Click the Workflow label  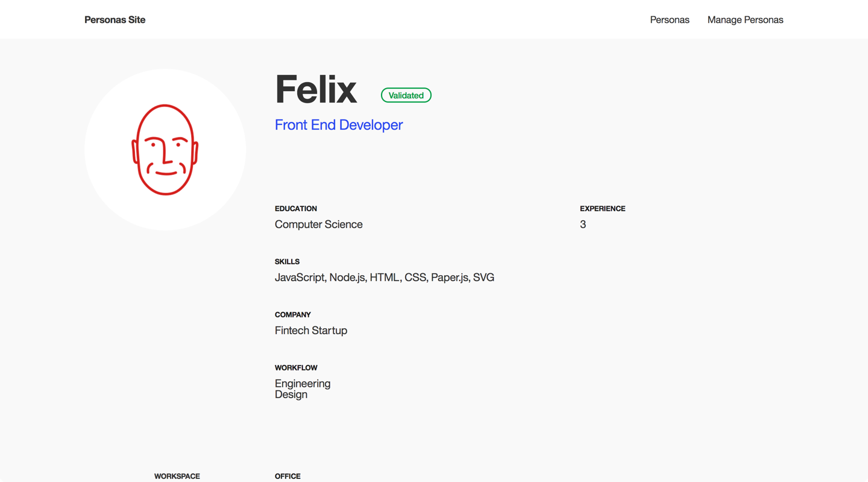296,368
